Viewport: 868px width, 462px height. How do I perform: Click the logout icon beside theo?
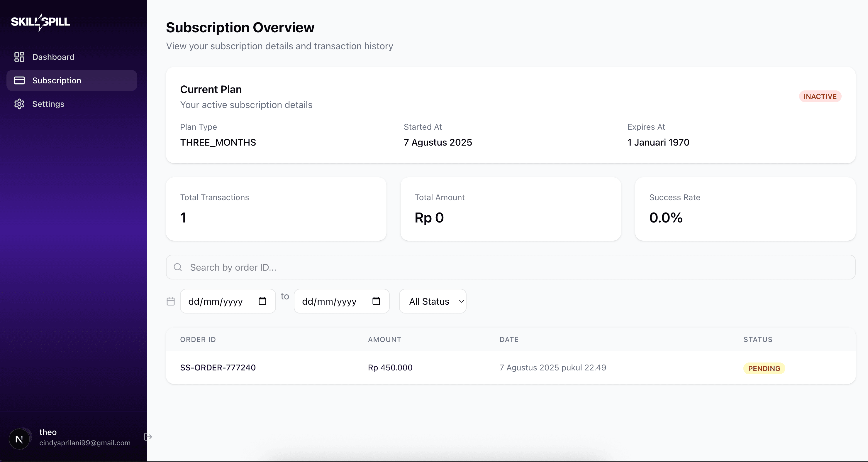click(148, 437)
